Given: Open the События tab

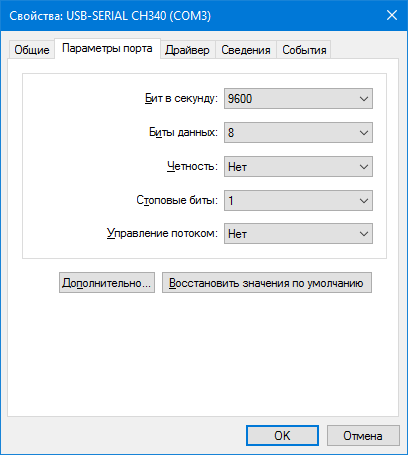Looking at the screenshot, I should (304, 50).
